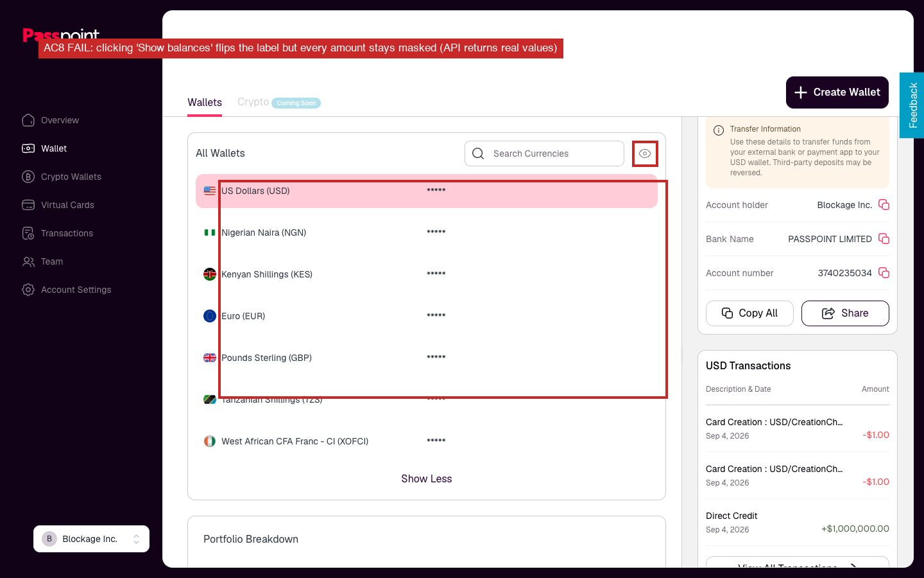Screen dimensions: 924x578
Task: Click the Transfer Information info icon
Action: coord(719,130)
